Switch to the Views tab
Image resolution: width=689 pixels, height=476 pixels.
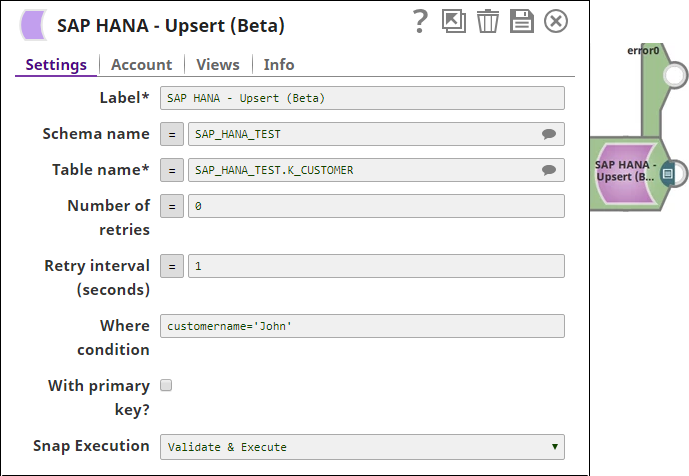pyautogui.click(x=218, y=65)
